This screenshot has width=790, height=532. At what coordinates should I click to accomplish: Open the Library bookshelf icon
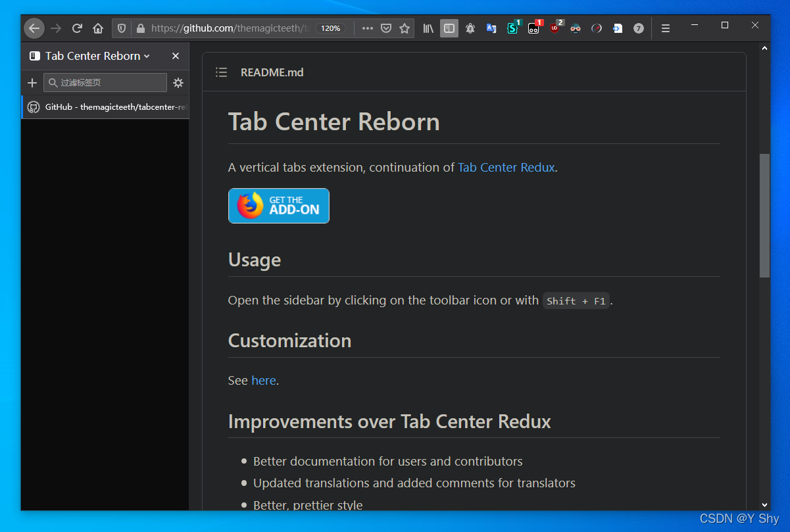click(428, 28)
